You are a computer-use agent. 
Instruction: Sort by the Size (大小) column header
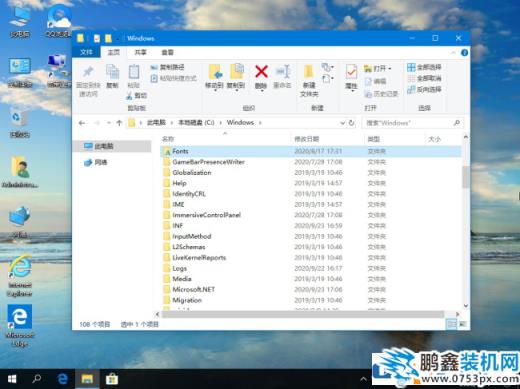click(x=443, y=139)
